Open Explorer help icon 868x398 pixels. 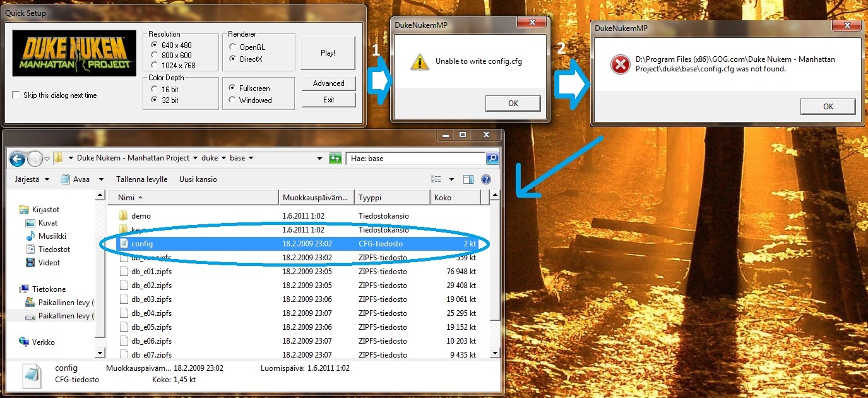486,179
